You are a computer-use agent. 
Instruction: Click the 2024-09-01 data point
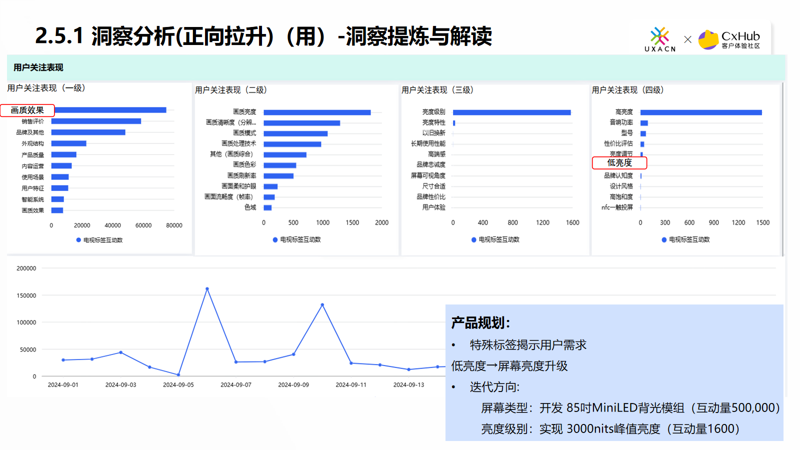(63, 360)
